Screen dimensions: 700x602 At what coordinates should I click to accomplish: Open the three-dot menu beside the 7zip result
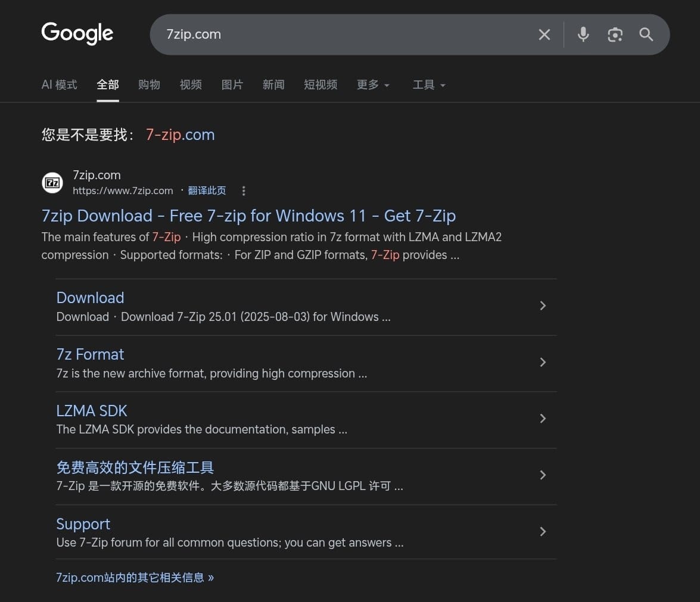pyautogui.click(x=244, y=191)
